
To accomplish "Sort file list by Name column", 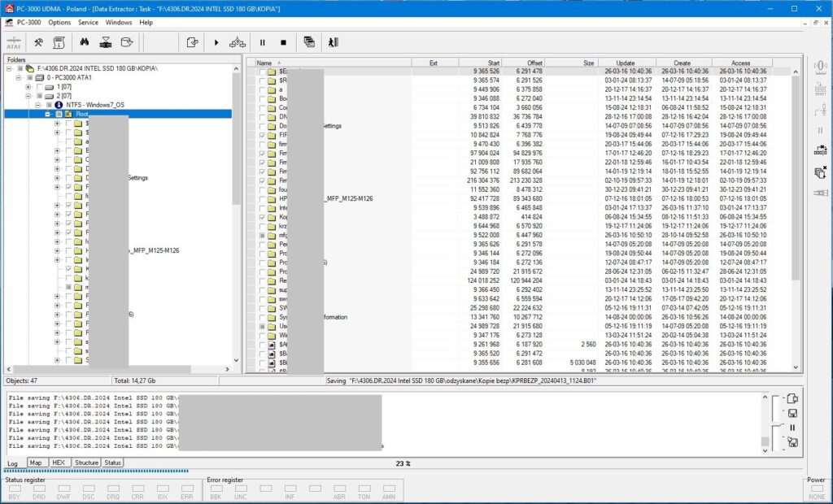I will 333,63.
